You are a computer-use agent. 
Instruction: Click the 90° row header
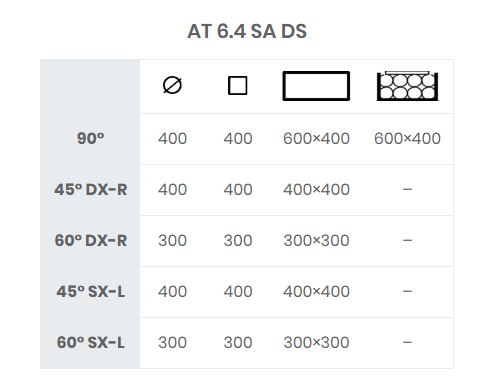pos(90,138)
